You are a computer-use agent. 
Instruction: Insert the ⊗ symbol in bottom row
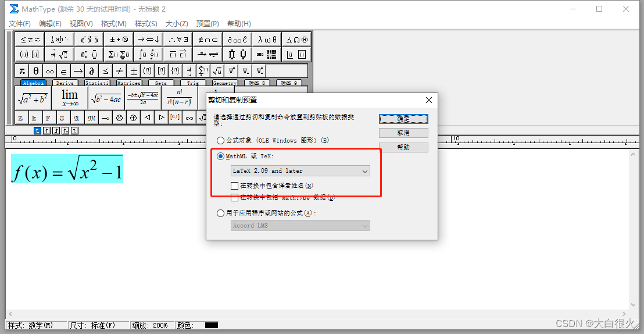click(120, 118)
